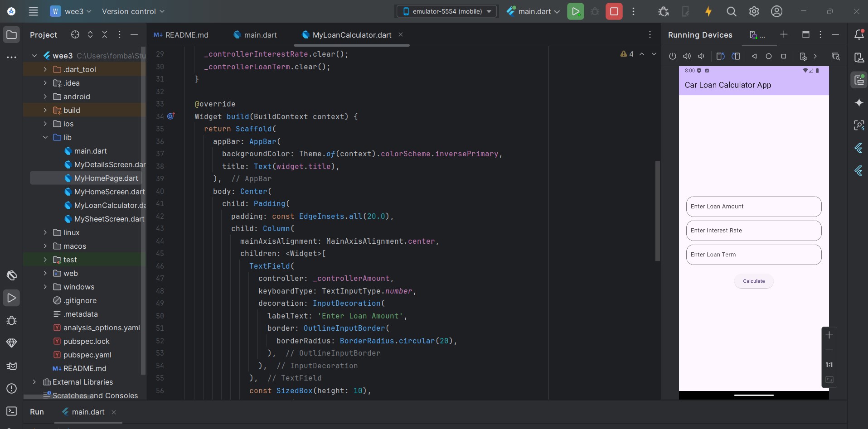Open more actions menu in main toolbar
868x429 pixels.
(633, 11)
